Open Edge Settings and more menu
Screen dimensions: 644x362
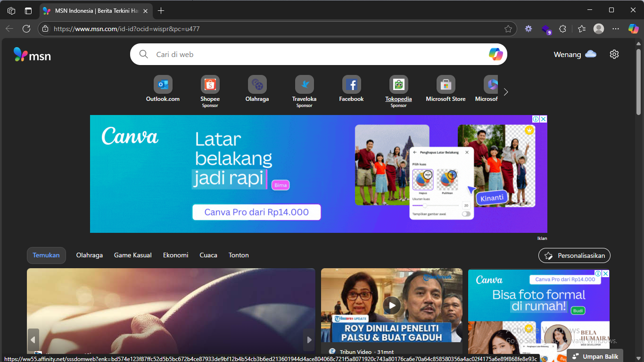pyautogui.click(x=616, y=29)
